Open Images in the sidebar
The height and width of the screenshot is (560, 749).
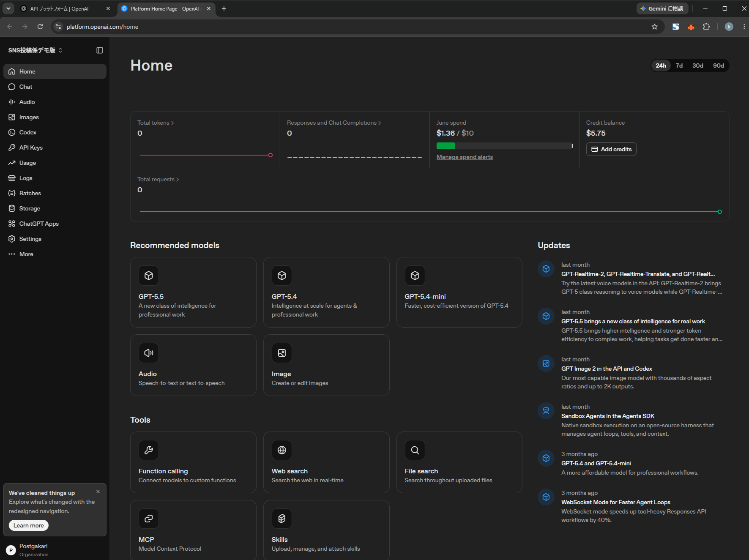coord(55,117)
